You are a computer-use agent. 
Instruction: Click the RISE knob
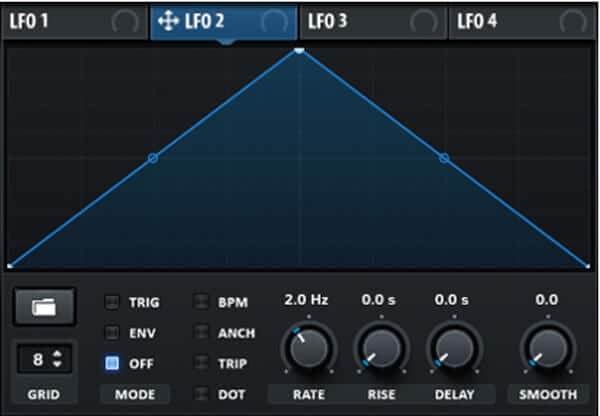tap(382, 348)
